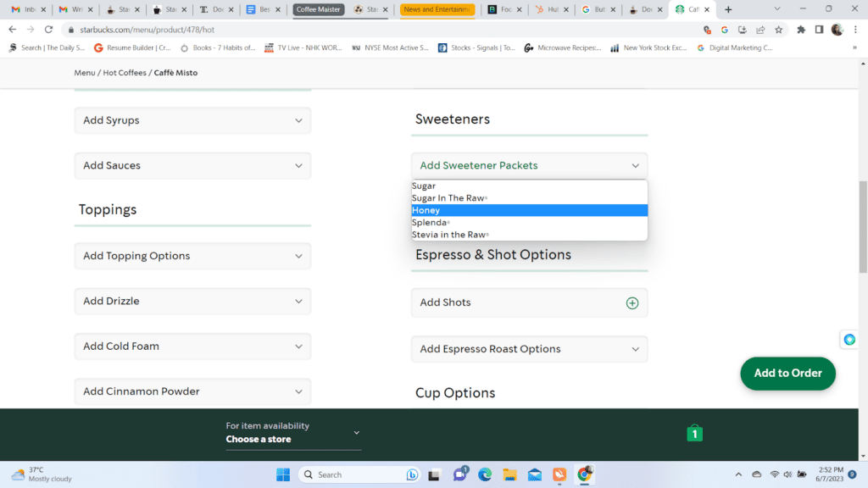Open the tab search dropdown arrow

[777, 8]
